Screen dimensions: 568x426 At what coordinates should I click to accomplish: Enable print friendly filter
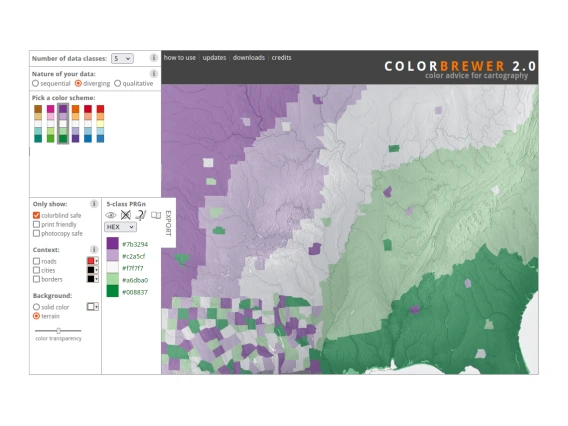(36, 224)
